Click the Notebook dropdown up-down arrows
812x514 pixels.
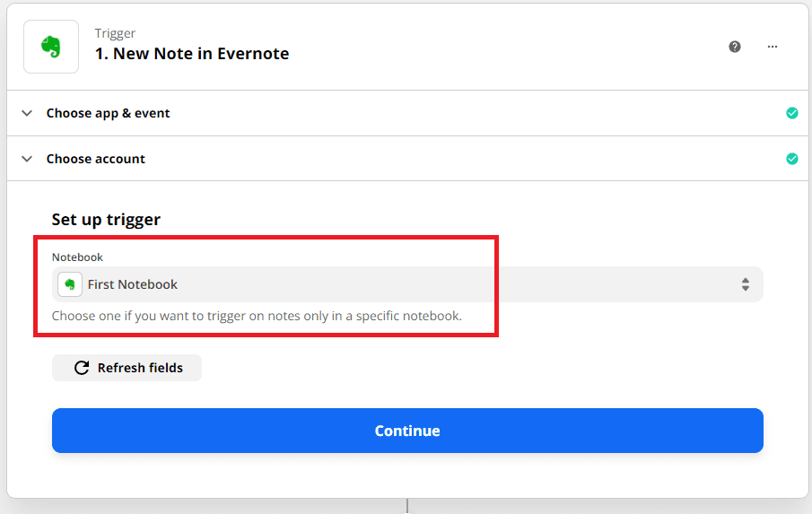click(745, 284)
